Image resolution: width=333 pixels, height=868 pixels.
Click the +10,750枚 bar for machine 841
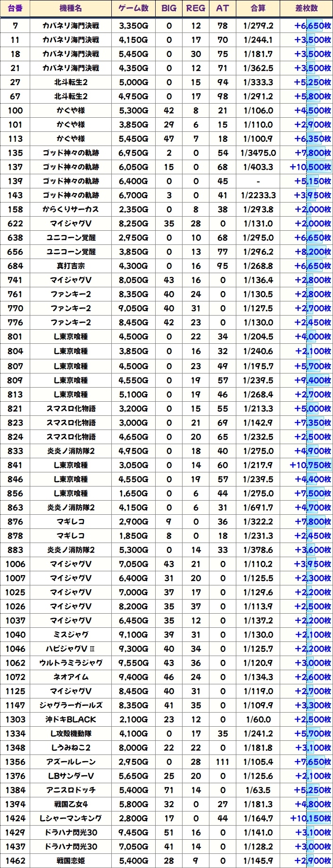[x=310, y=465]
